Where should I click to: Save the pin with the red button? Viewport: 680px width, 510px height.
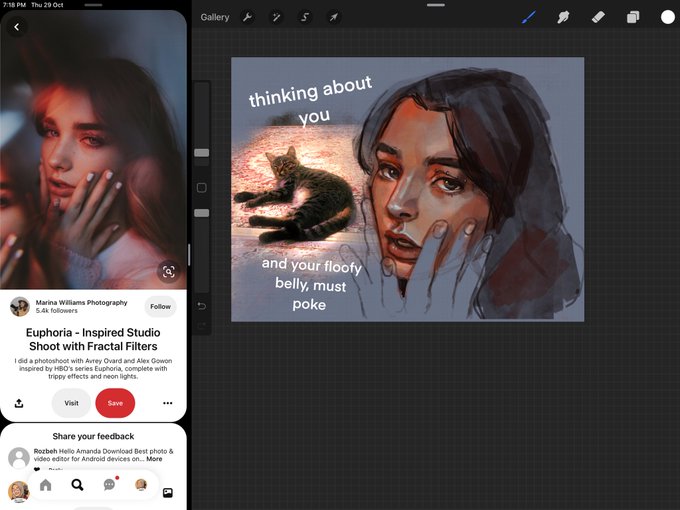point(115,403)
